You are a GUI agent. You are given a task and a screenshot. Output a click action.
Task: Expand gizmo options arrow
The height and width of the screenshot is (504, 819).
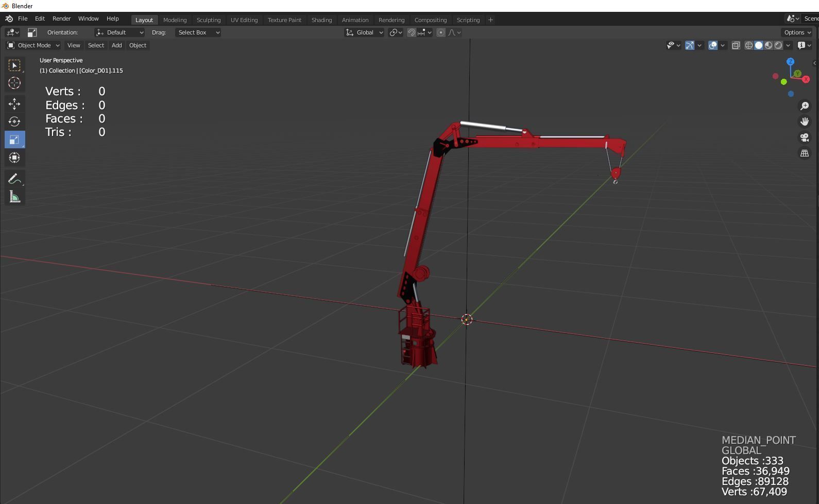tap(699, 45)
